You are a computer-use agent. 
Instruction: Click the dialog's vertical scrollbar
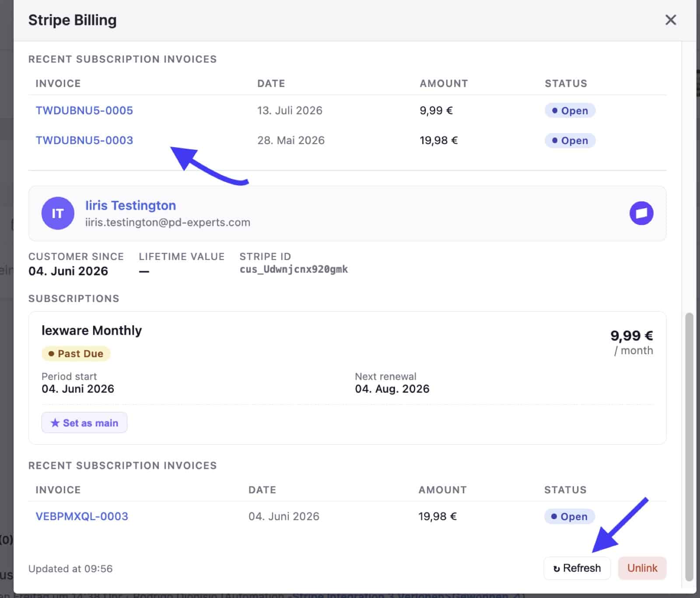tap(689, 447)
